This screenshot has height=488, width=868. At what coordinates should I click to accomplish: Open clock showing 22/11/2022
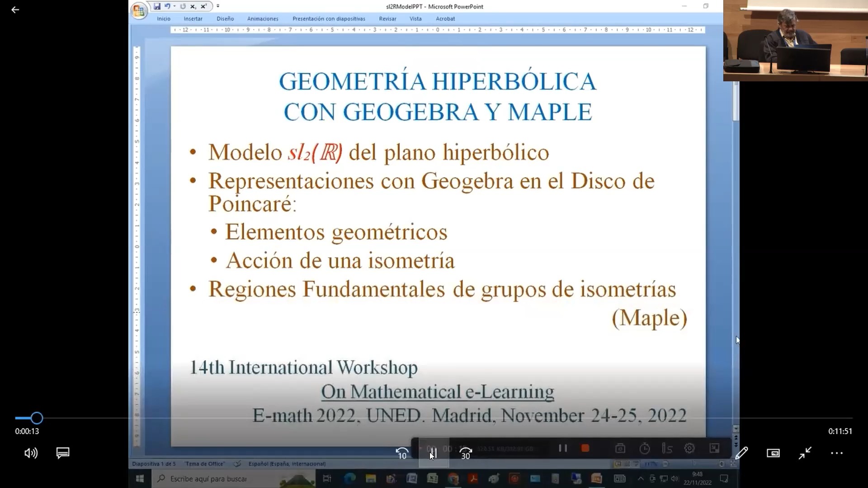pos(698,479)
